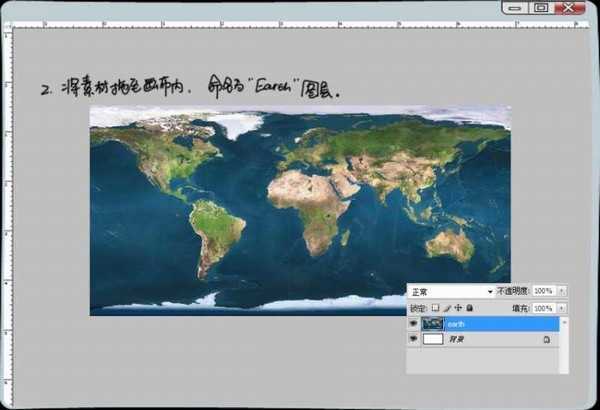The height and width of the screenshot is (410, 600).
Task: Click the world map image on canvas
Action: (x=300, y=210)
